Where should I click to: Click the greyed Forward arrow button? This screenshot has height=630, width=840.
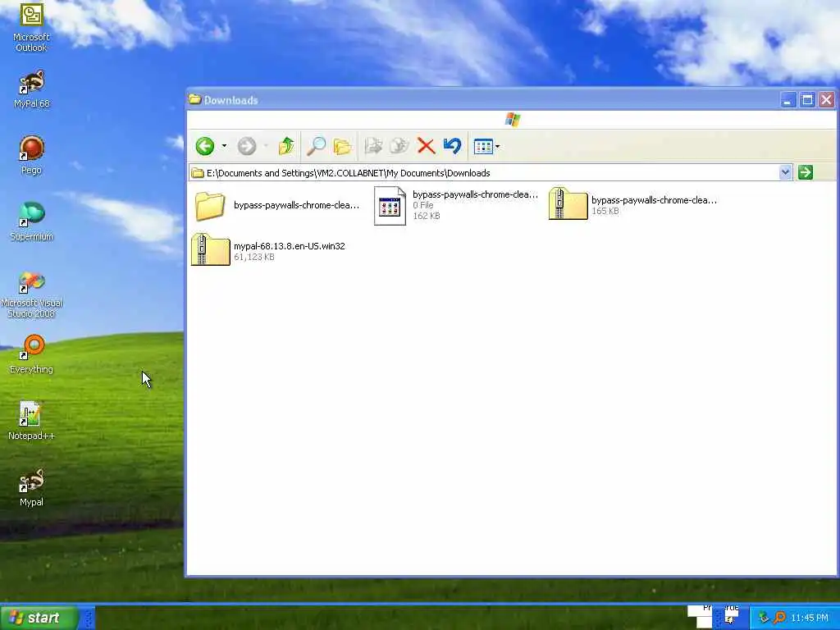tap(246, 146)
